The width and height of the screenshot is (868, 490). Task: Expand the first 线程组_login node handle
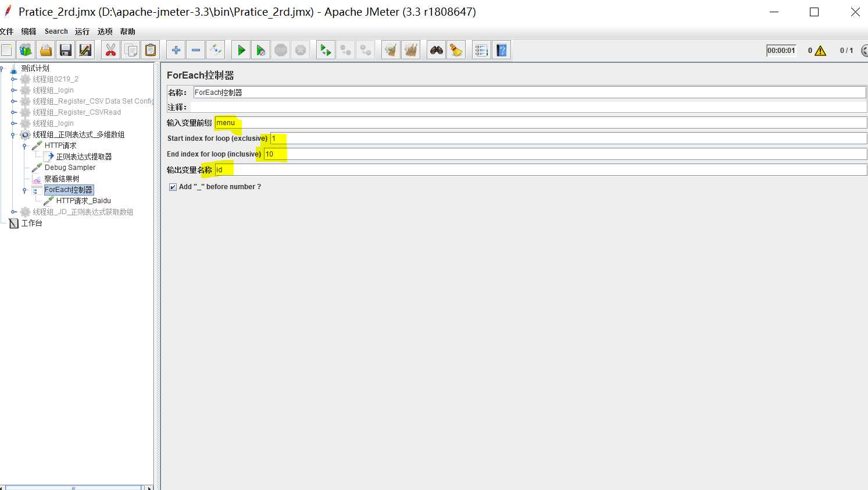click(13, 90)
